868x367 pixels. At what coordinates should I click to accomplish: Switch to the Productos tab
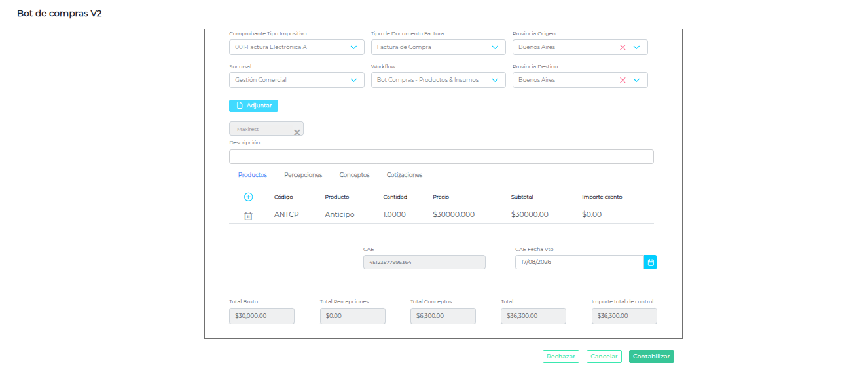point(253,175)
